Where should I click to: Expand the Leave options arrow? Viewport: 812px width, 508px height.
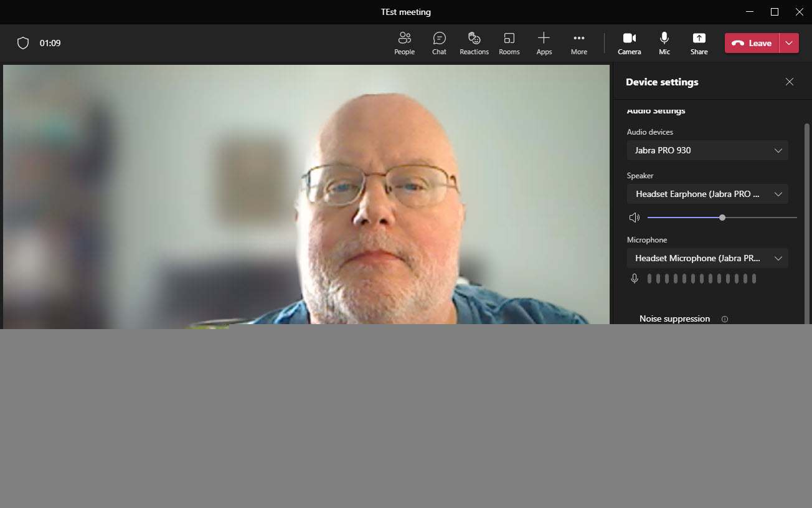[789, 43]
